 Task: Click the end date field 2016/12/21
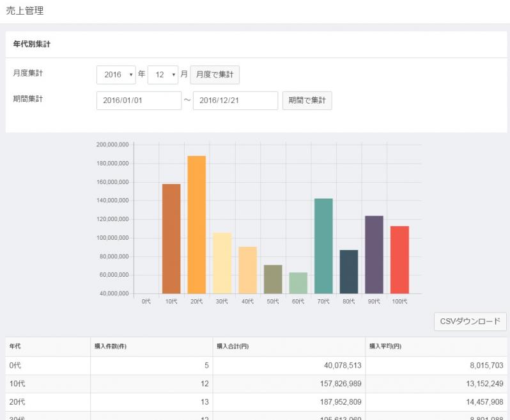[235, 101]
